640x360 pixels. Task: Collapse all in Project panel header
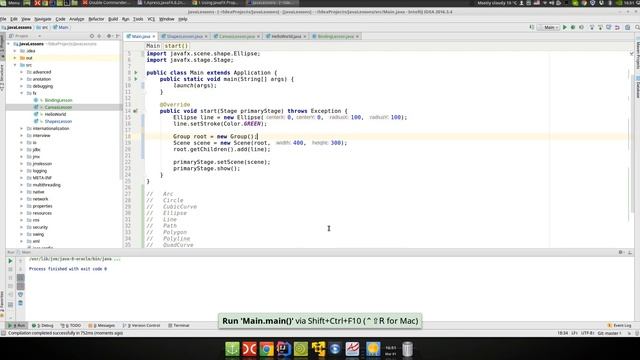(99, 36)
